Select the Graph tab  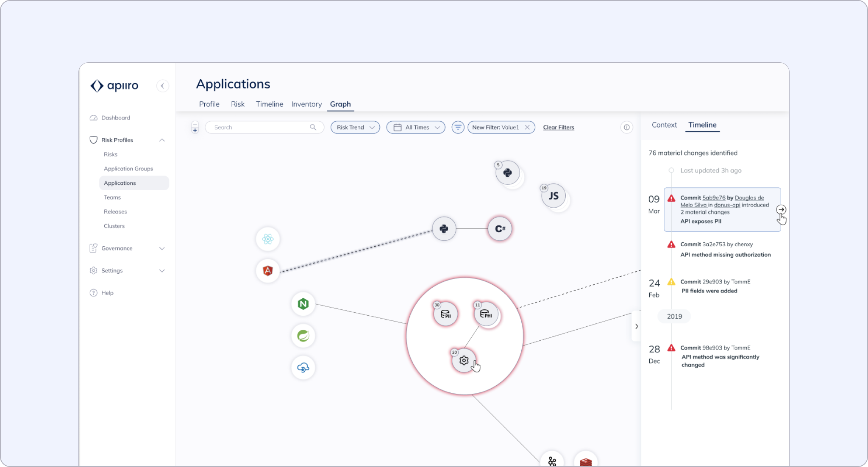tap(340, 104)
